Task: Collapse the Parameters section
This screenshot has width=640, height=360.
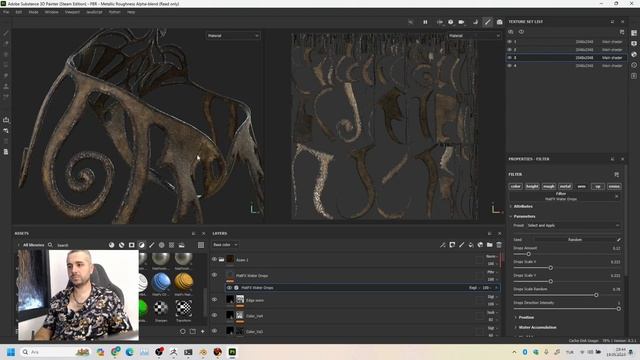Action: coord(524,216)
